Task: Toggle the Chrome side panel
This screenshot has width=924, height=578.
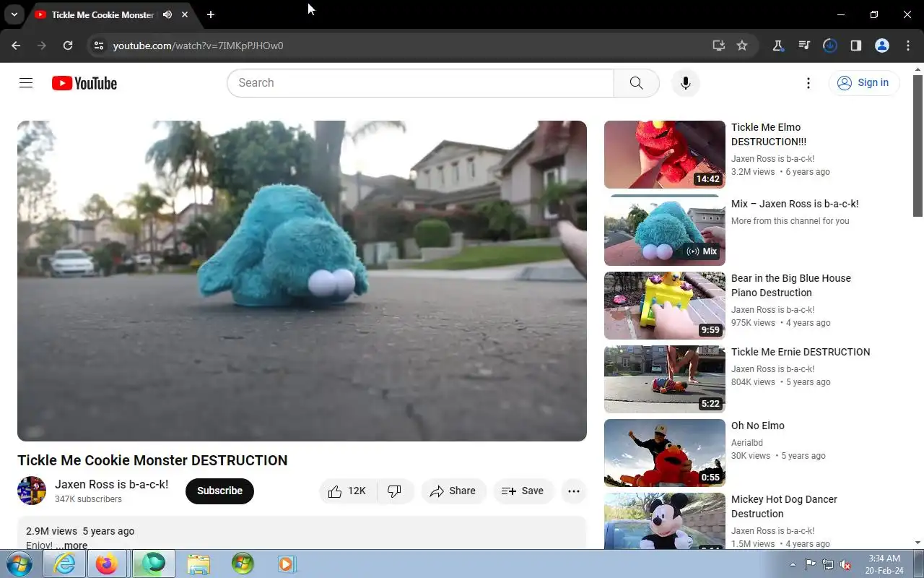Action: coord(856,46)
